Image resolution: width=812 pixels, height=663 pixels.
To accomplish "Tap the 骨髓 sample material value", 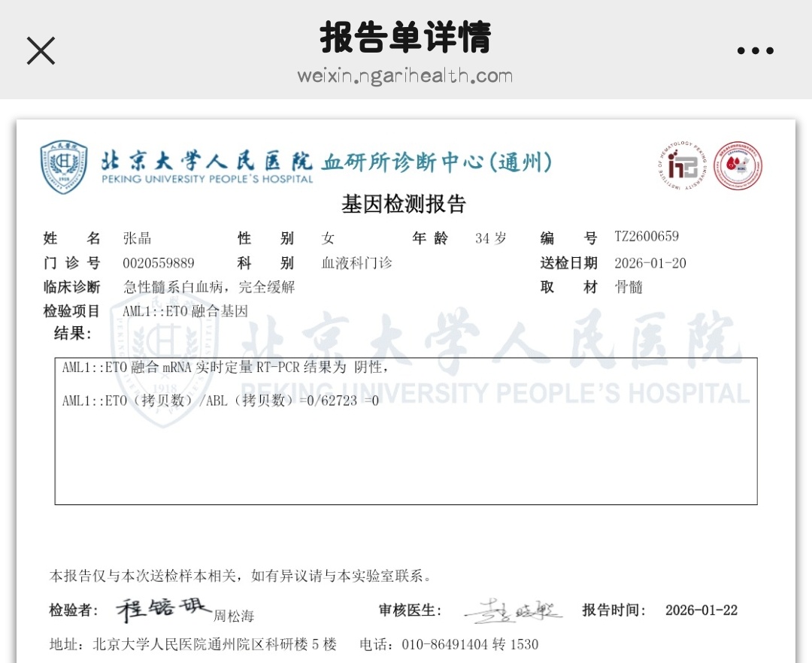I will pyautogui.click(x=629, y=287).
